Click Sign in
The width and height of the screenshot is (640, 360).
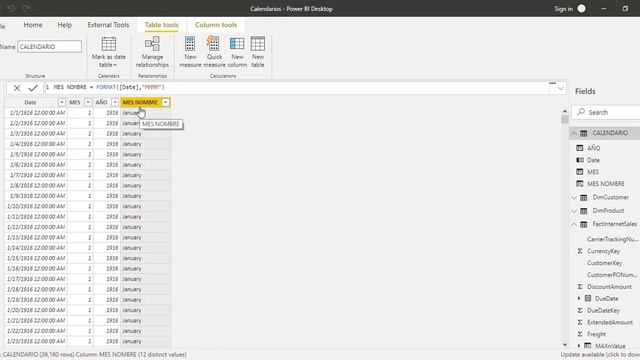pos(563,9)
